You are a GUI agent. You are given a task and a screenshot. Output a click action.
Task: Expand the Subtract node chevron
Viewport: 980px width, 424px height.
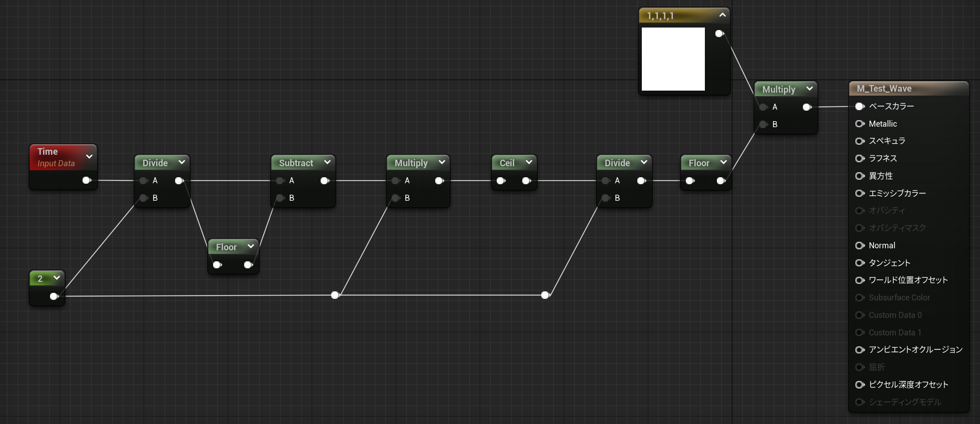(327, 162)
